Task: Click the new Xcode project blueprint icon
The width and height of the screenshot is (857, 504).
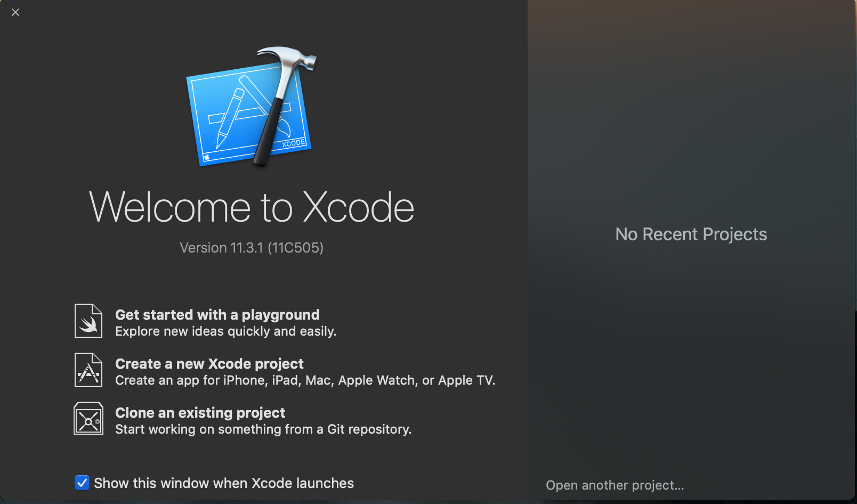Action: tap(88, 370)
